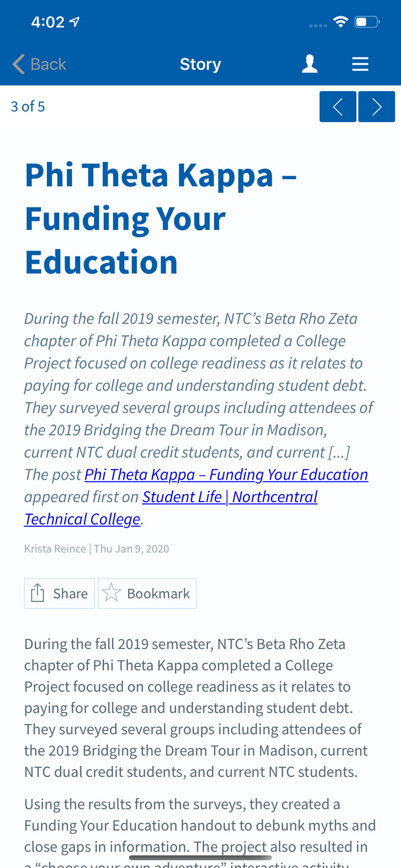Click the Bookmark button label
The height and width of the screenshot is (868, 401).
158,593
